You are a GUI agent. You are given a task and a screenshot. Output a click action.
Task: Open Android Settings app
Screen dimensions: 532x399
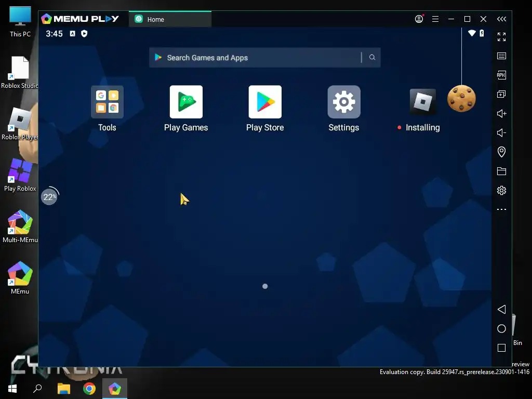[x=344, y=102]
